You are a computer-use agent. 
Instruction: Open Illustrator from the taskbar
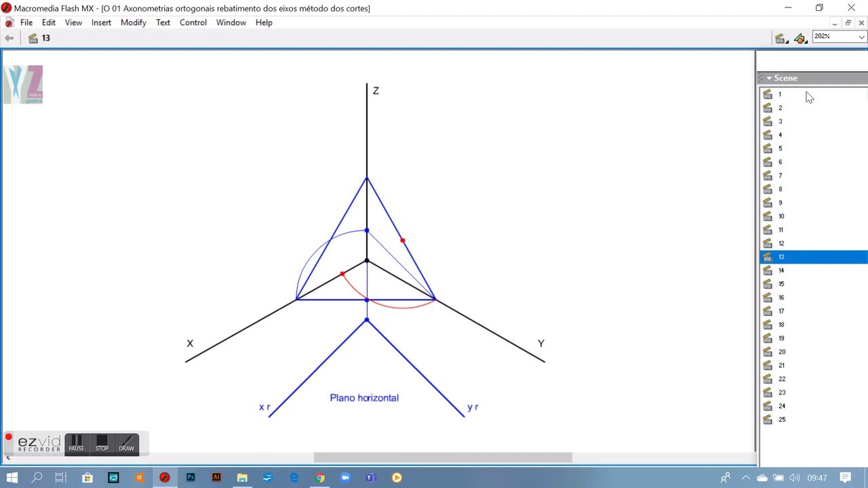(x=216, y=478)
